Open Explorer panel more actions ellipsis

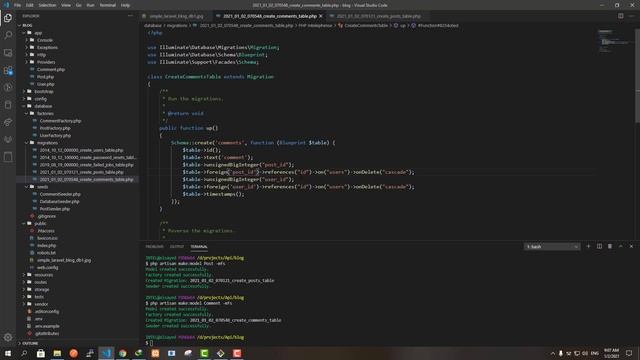[x=130, y=16]
